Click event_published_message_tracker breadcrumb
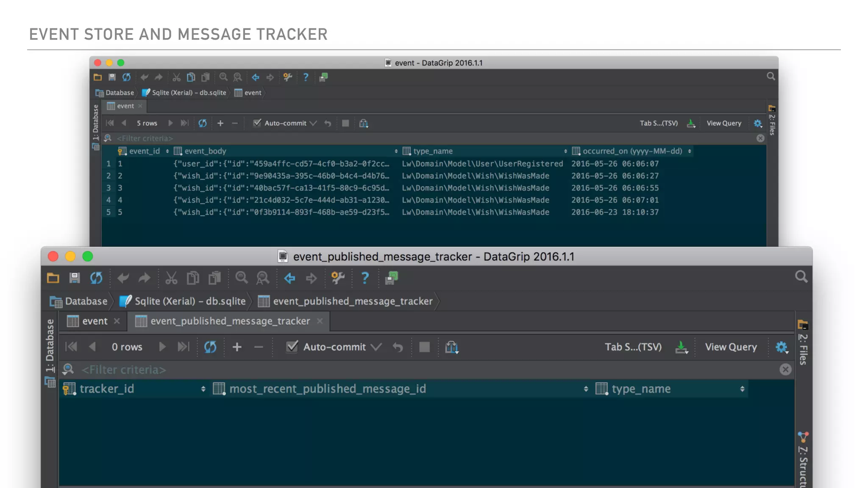The height and width of the screenshot is (488, 868). tap(345, 301)
